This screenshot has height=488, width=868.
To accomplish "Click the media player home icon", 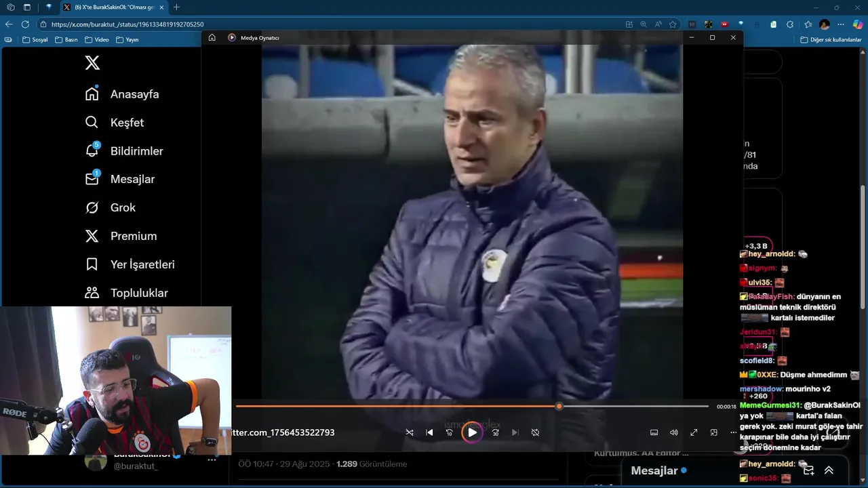I will 212,38.
